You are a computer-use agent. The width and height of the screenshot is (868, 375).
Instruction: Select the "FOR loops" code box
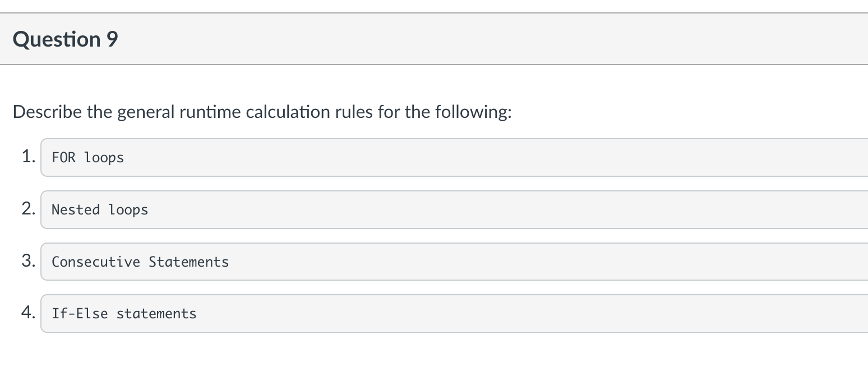click(454, 158)
